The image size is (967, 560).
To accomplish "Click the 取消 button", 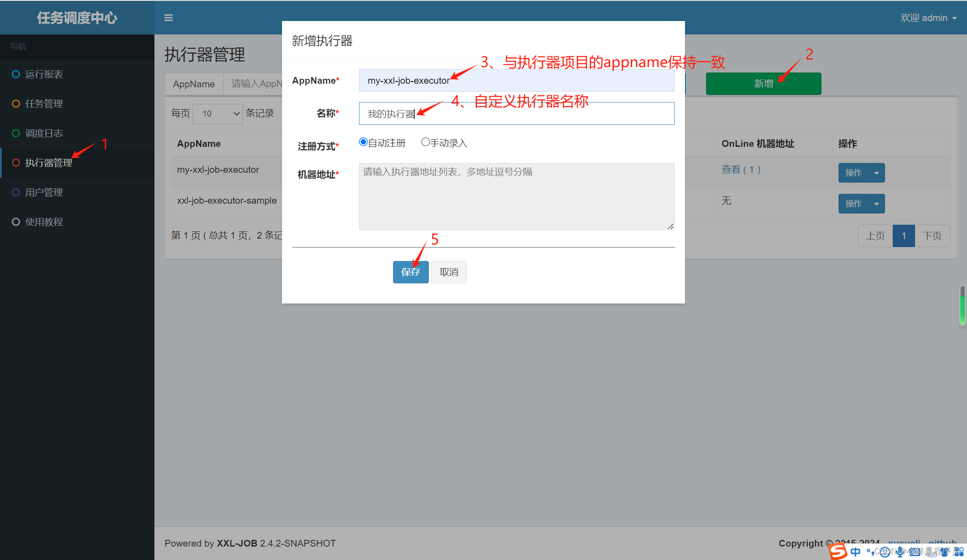I will tap(449, 272).
